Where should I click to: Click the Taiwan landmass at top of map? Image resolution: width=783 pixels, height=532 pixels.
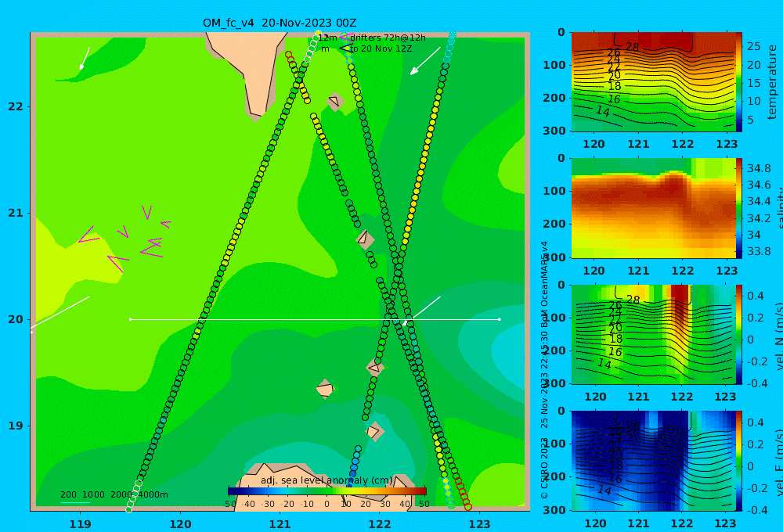point(250,70)
